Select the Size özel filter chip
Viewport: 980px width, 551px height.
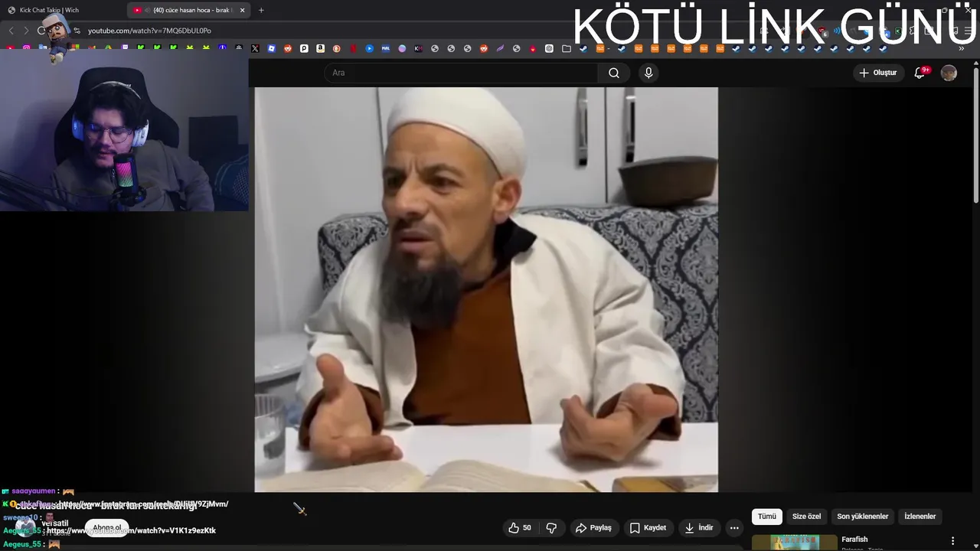(x=806, y=517)
